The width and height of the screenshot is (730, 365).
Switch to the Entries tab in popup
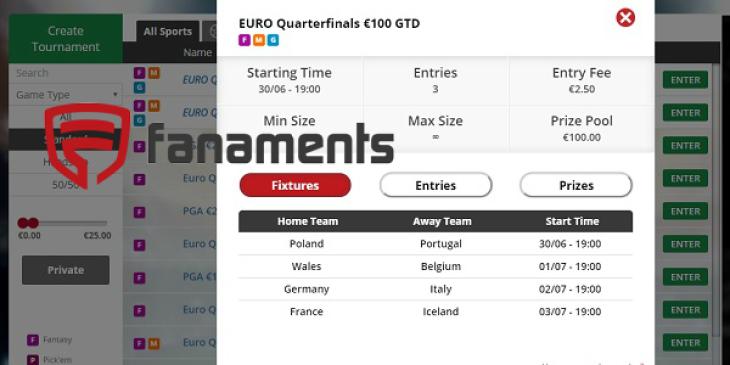pyautogui.click(x=435, y=185)
